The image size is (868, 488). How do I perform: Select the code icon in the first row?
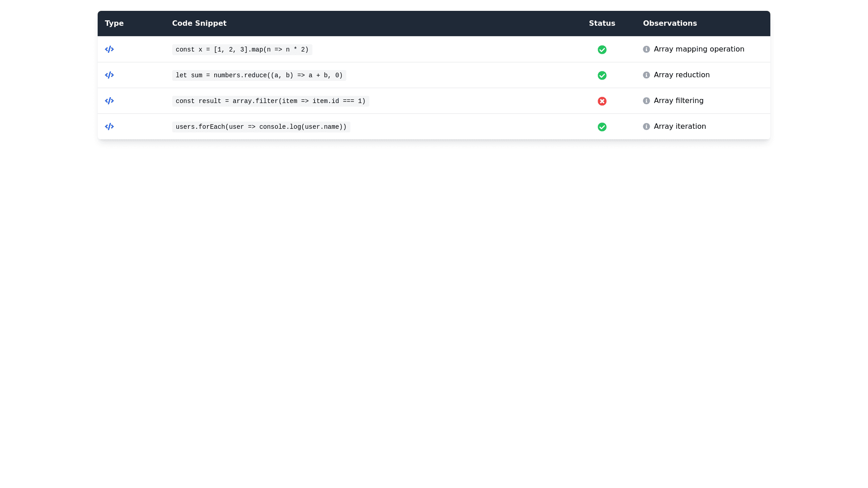[109, 49]
